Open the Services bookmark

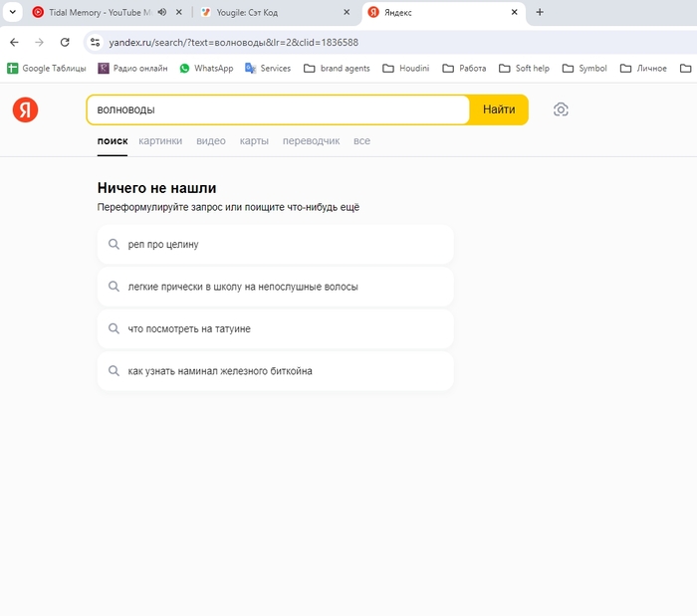[268, 69]
